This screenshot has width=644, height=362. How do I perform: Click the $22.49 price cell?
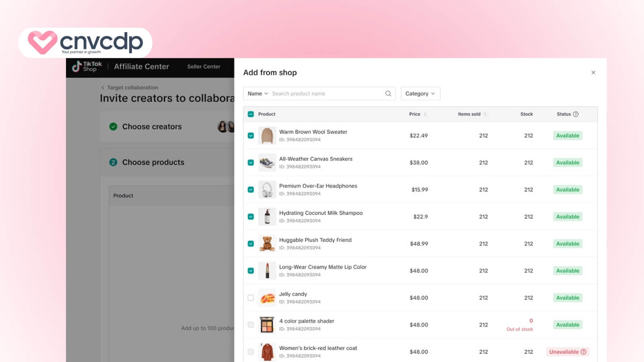pyautogui.click(x=419, y=136)
